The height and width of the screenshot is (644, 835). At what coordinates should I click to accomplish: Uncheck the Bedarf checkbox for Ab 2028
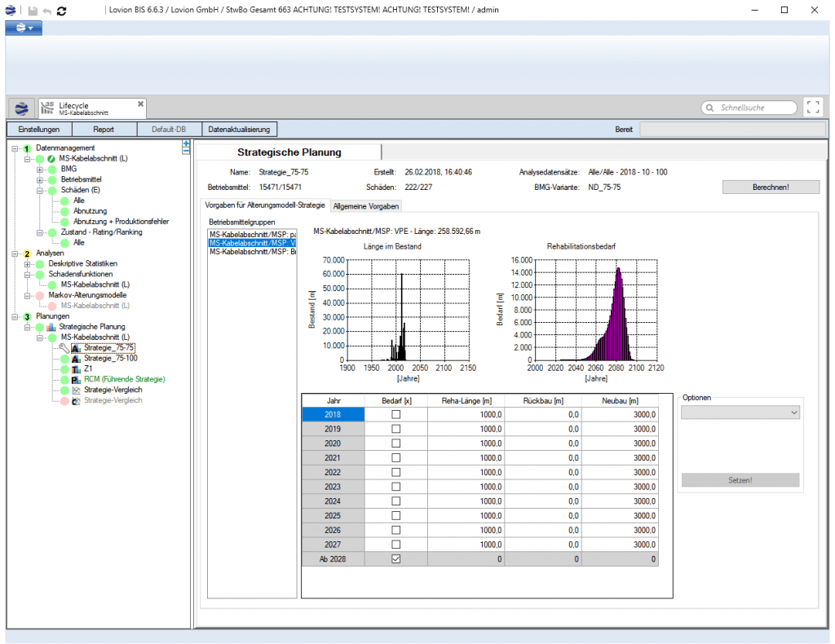[396, 559]
